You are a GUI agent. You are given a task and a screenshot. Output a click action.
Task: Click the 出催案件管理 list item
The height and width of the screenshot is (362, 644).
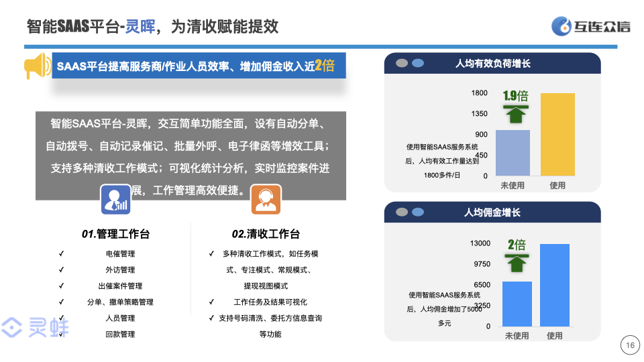tap(120, 286)
